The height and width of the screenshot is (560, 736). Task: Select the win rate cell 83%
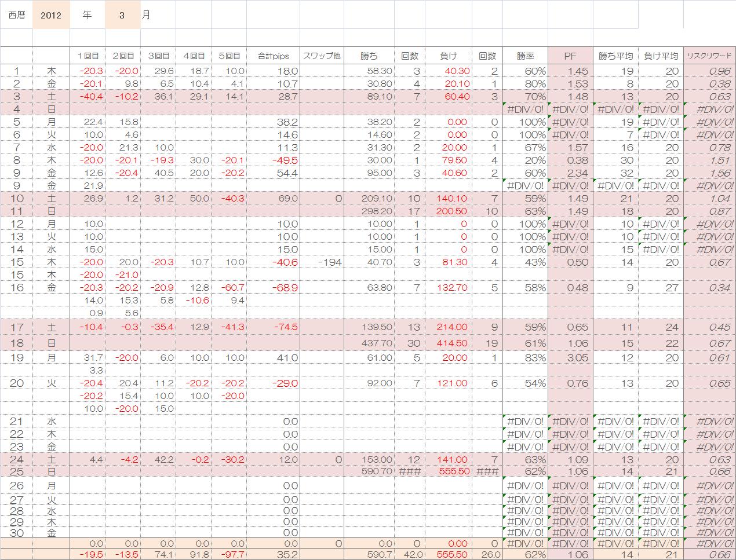[x=525, y=357]
